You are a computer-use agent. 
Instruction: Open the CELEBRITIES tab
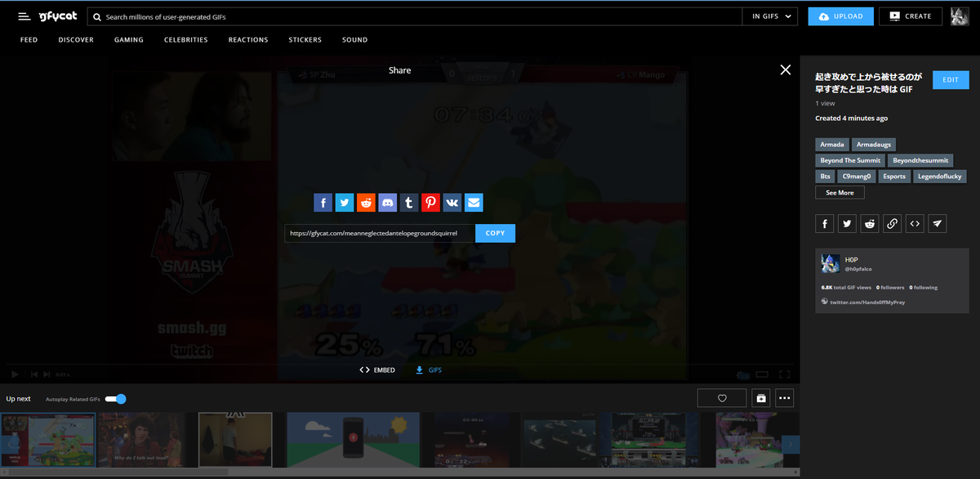coord(186,40)
